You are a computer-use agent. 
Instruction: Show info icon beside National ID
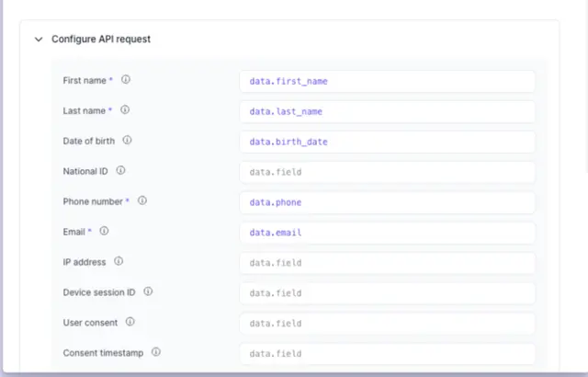click(120, 170)
